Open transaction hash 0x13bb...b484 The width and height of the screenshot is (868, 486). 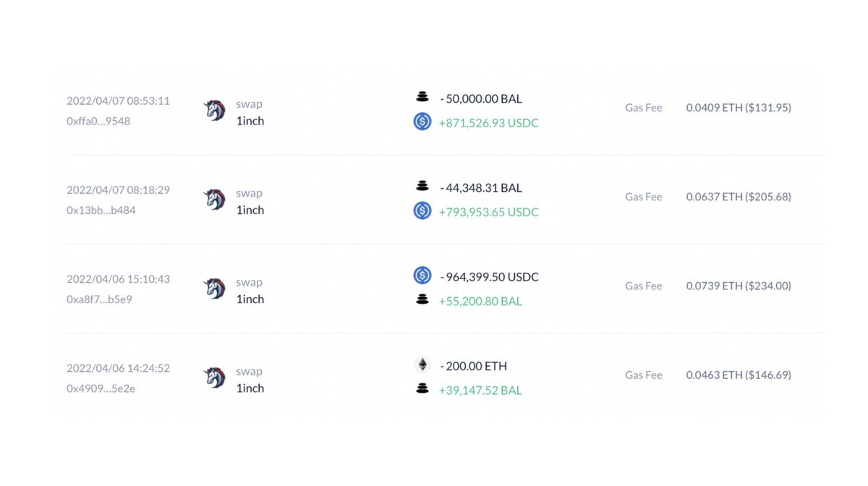(x=101, y=210)
